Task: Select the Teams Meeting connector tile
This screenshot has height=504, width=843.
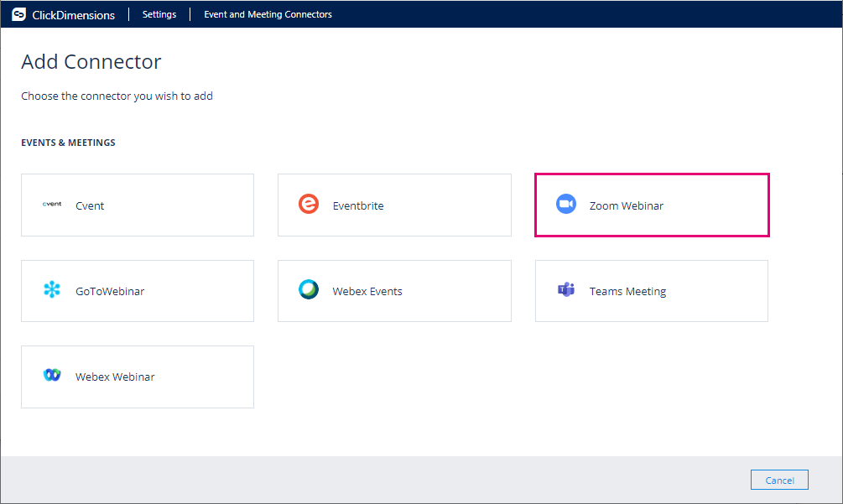Action: (x=652, y=290)
